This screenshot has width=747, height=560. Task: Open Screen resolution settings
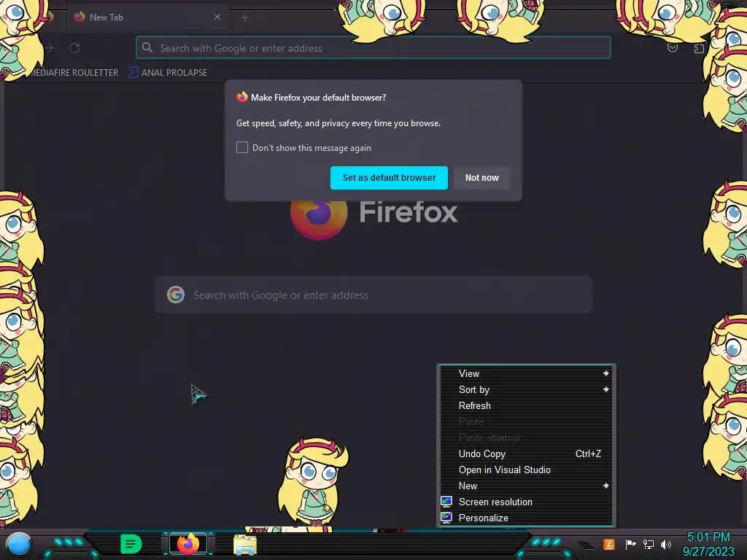pos(526,502)
